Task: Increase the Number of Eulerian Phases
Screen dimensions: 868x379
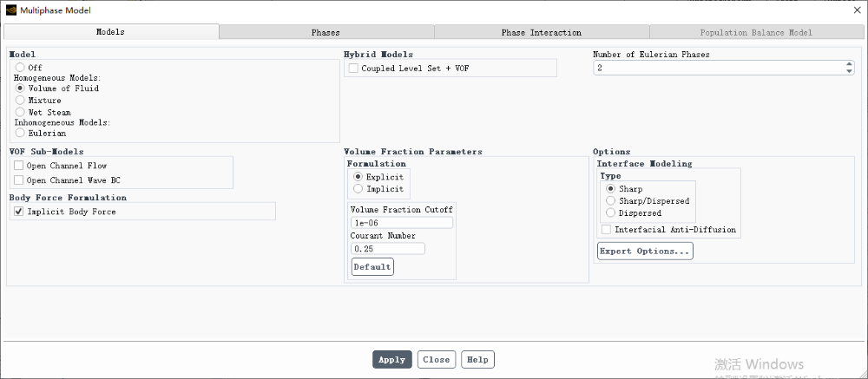Action: tap(849, 63)
